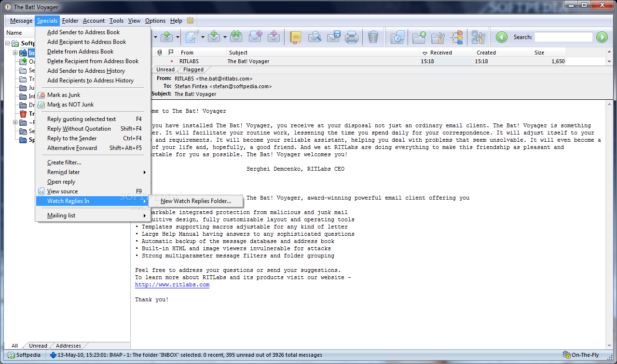Image resolution: width=617 pixels, height=364 pixels.
Task: Choose Open reply menu entry
Action: (93, 182)
